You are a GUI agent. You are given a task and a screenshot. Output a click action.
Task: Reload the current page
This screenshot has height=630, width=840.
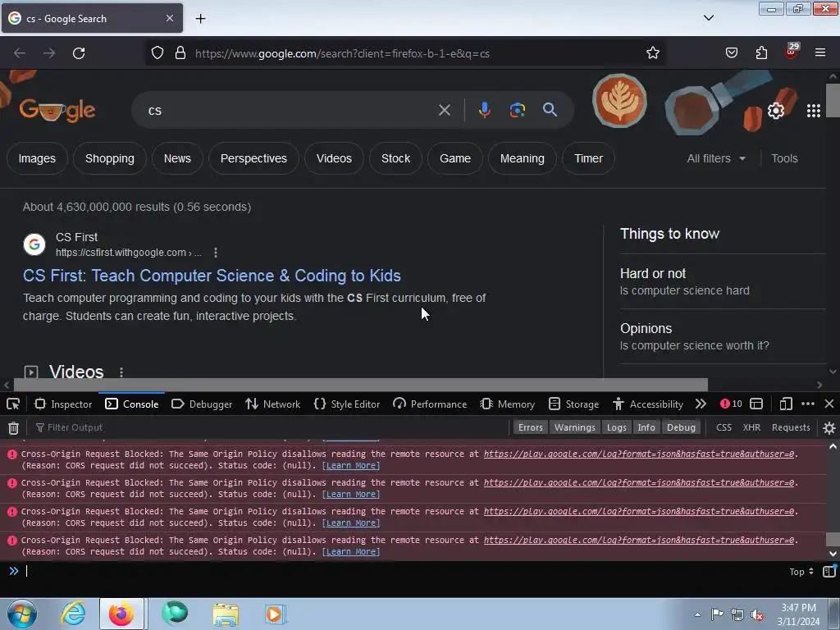pos(79,53)
